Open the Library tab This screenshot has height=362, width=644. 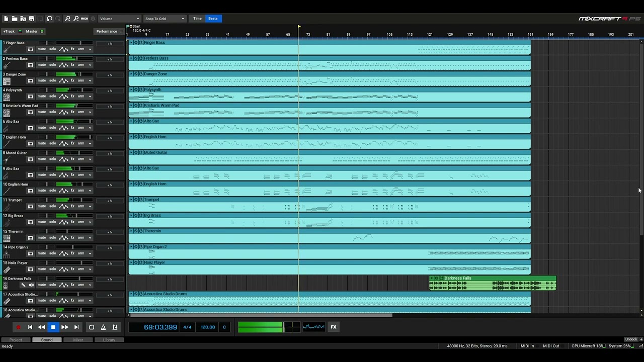pos(109,340)
